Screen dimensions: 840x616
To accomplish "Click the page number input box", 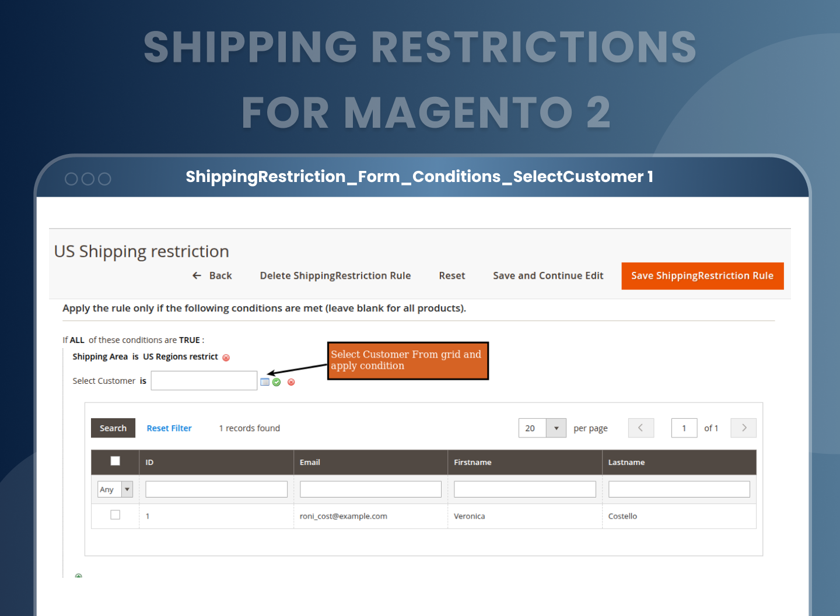I will (684, 428).
